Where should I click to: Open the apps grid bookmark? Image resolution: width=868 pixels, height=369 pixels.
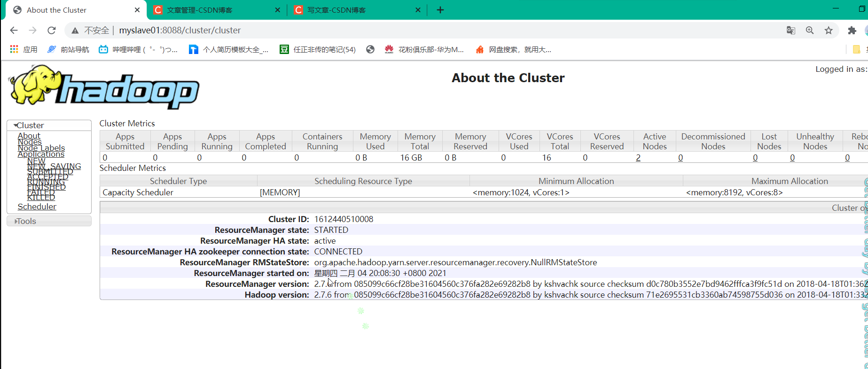point(23,49)
